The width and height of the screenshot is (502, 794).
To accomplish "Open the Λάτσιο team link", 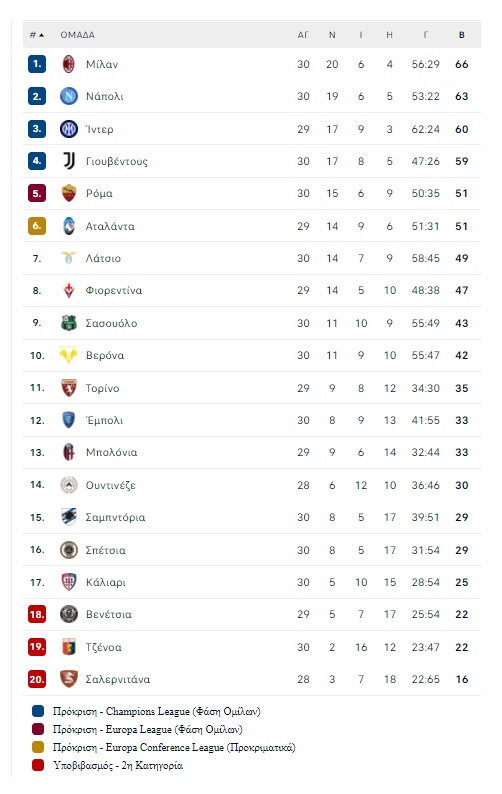I will (x=103, y=258).
